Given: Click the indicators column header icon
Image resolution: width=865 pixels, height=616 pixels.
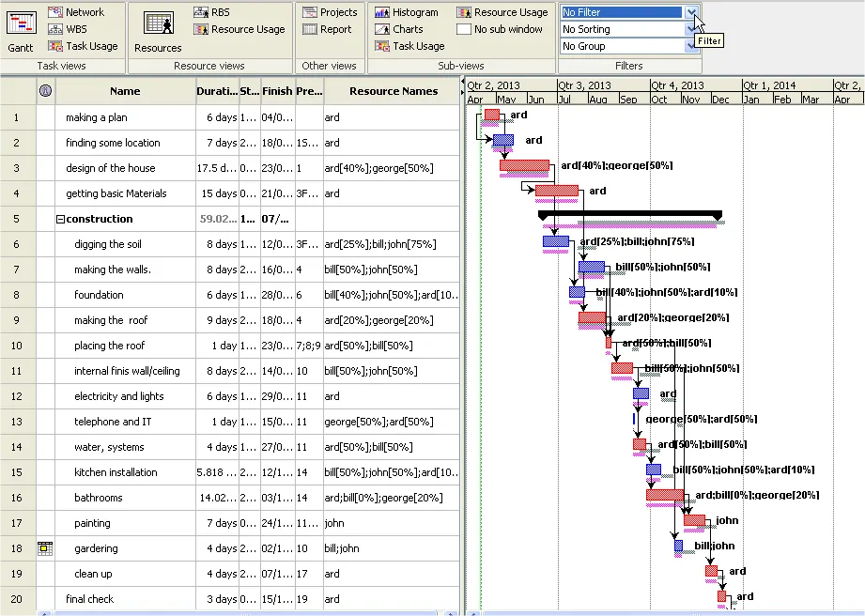Looking at the screenshot, I should pyautogui.click(x=46, y=90).
